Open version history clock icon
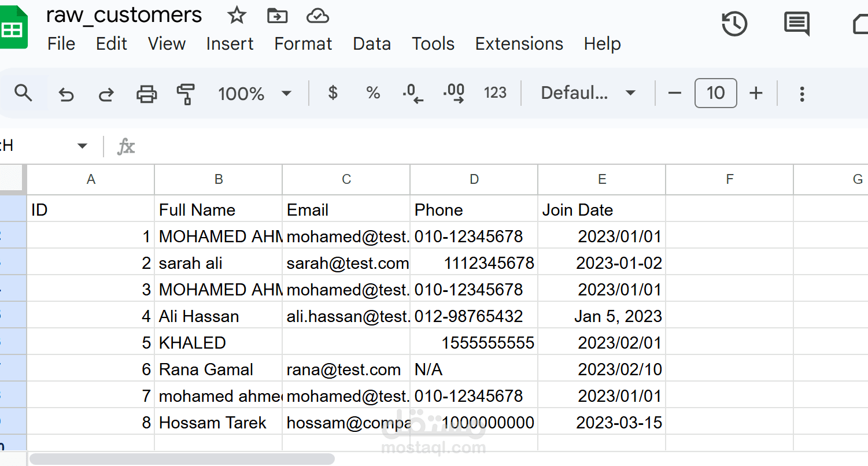The height and width of the screenshot is (466, 868). click(734, 24)
